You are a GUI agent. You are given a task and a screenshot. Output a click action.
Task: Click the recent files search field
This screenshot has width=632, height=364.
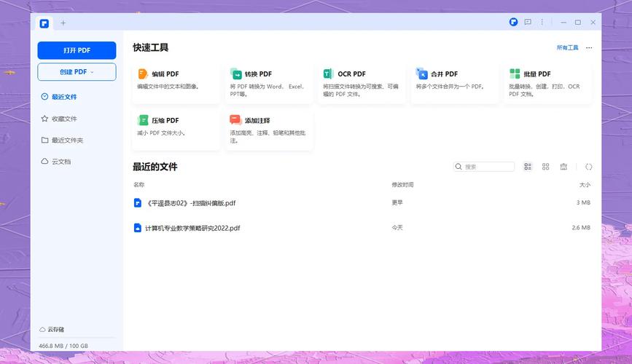(484, 167)
